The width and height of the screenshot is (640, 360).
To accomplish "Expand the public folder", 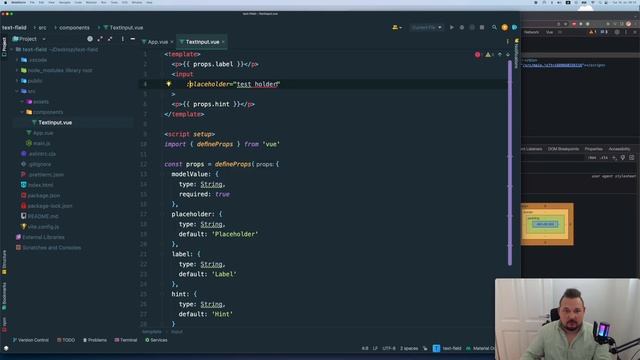I will click(x=18, y=81).
